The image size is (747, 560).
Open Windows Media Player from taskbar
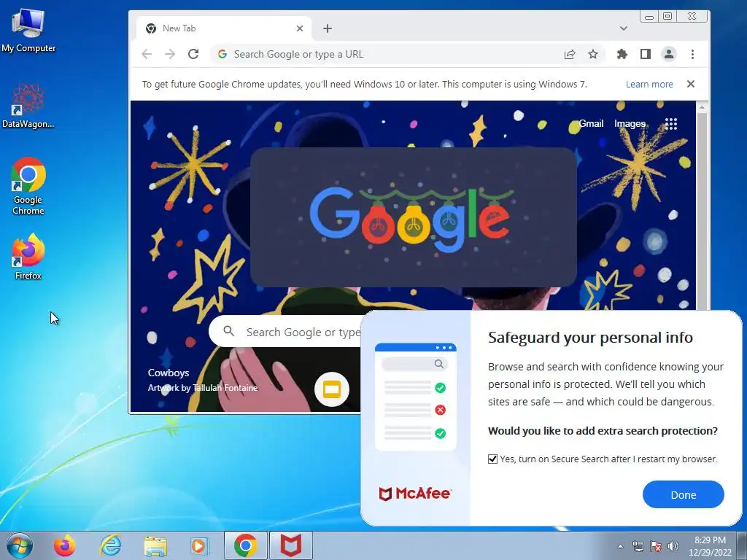point(199,545)
